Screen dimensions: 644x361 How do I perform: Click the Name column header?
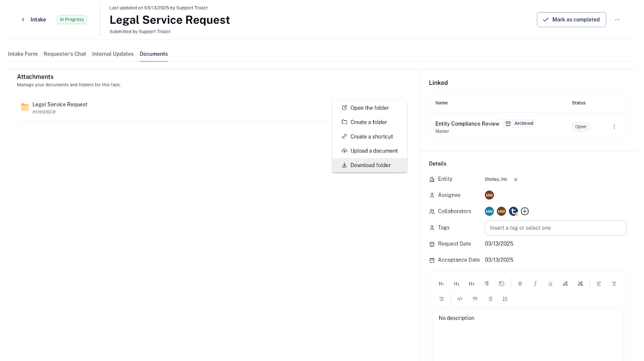coord(442,103)
